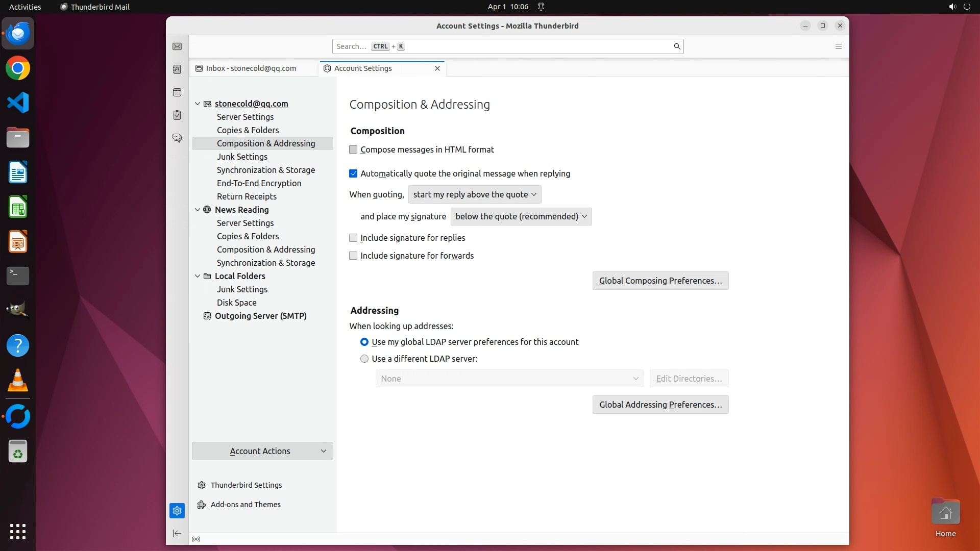The image size is (980, 551).
Task: Select Junk Settings under stonecold@qq.com
Action: (242, 157)
